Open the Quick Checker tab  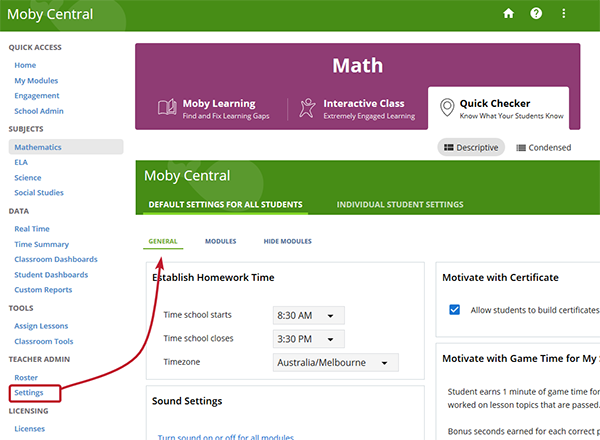tap(498, 108)
